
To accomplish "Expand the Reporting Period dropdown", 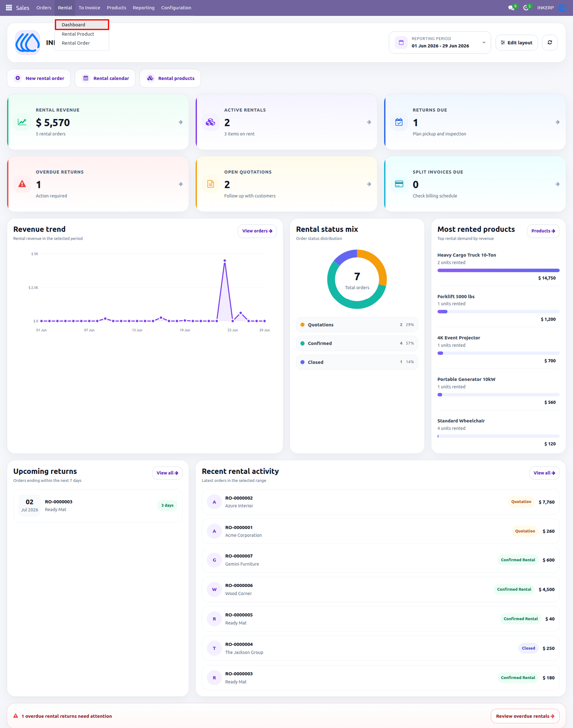I will tap(440, 42).
